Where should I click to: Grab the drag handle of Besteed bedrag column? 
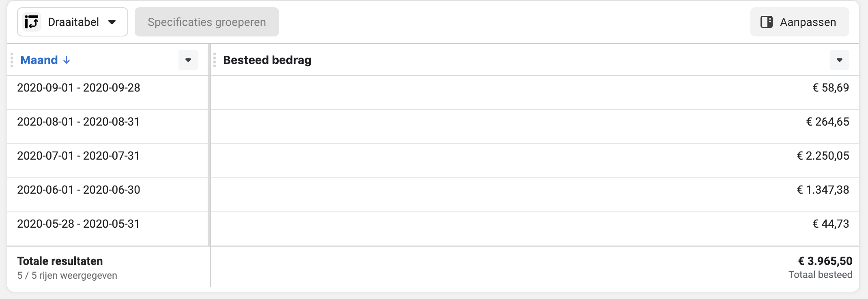(215, 60)
